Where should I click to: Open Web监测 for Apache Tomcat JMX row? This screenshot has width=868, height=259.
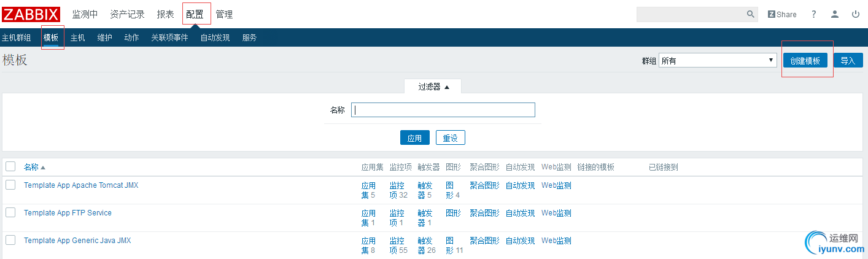(x=556, y=185)
